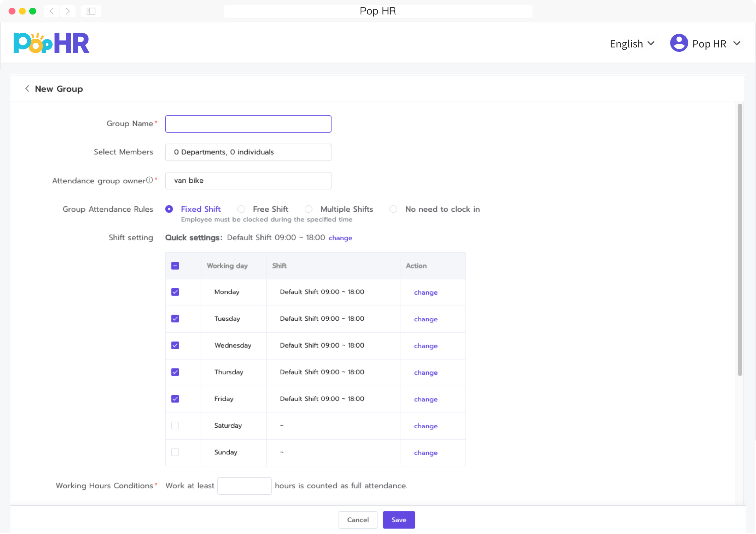The width and height of the screenshot is (756, 534).
Task: Click the vertical scrollbar of the form
Action: tap(740, 240)
